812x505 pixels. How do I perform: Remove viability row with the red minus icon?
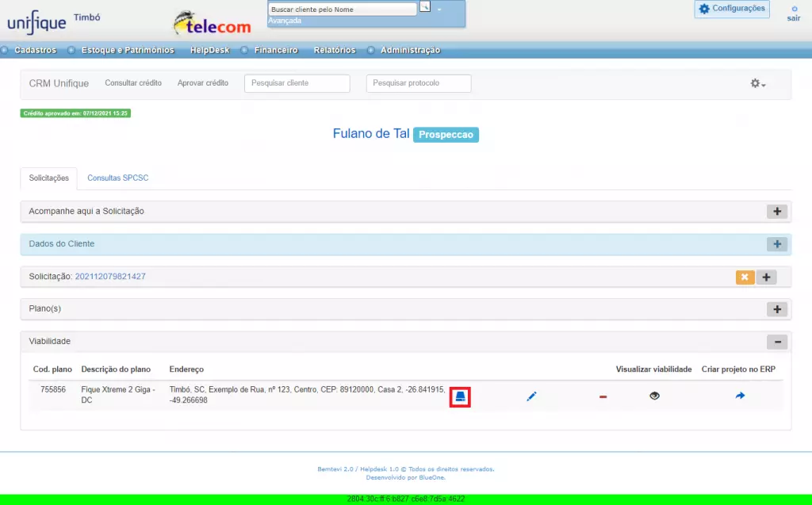tap(603, 396)
